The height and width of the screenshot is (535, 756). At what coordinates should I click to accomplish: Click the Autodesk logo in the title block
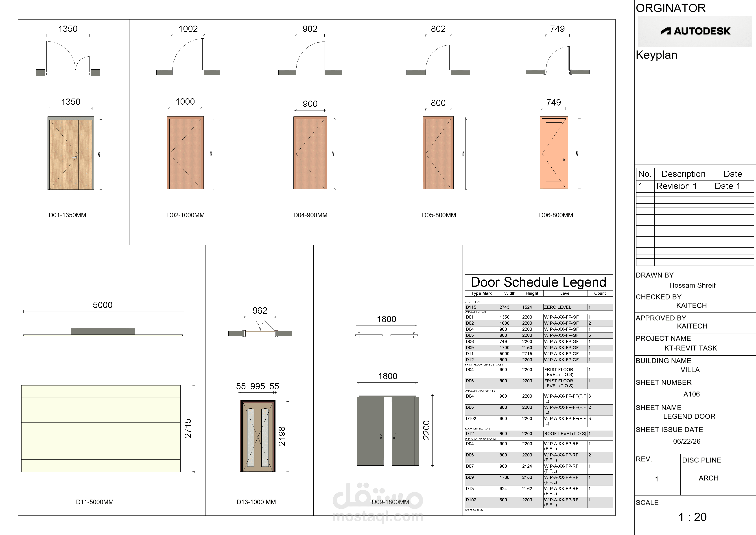coord(695,31)
